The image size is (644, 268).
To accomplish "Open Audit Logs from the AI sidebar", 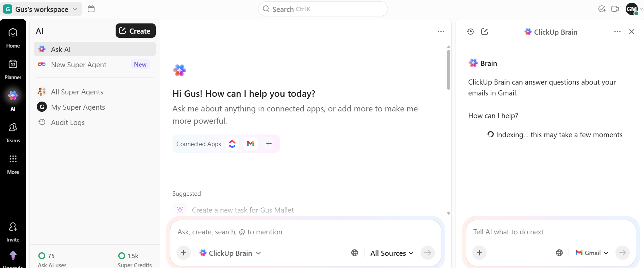I will point(67,122).
